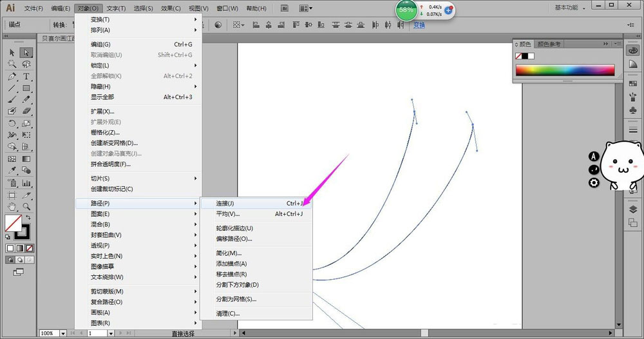Select the Scale tool
This screenshot has height=339, width=644.
[x=26, y=123]
